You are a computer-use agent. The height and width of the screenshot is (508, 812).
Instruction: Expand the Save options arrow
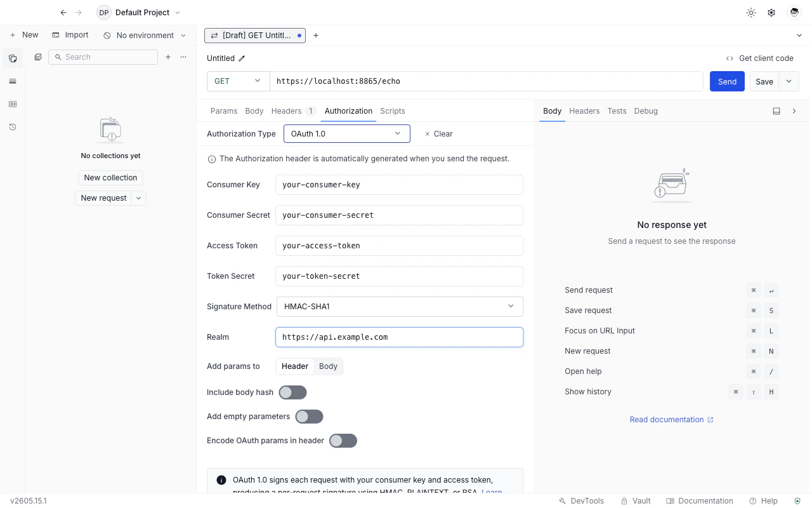[x=789, y=81]
